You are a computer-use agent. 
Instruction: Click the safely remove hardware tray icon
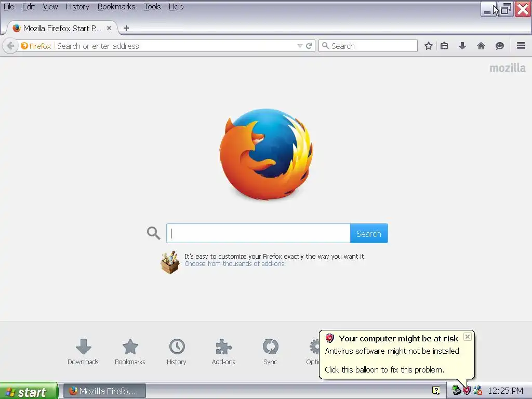coord(456,391)
